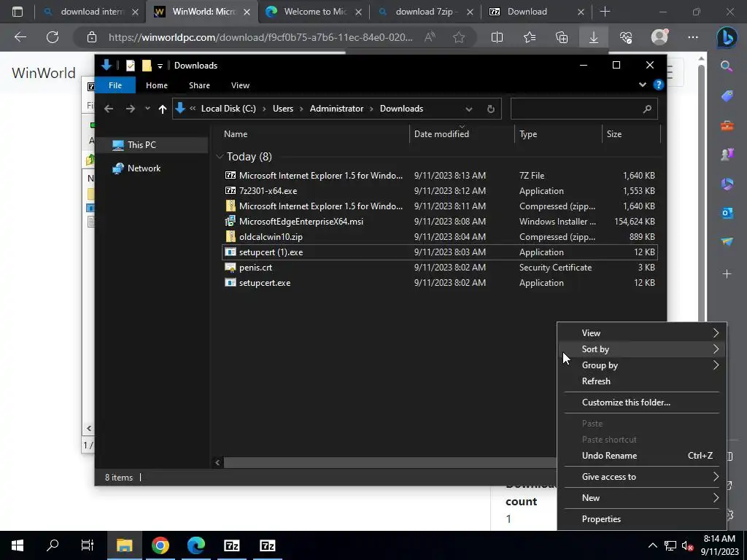Open the View ribbon tab
Image resolution: width=747 pixels, height=560 pixels.
tap(240, 85)
